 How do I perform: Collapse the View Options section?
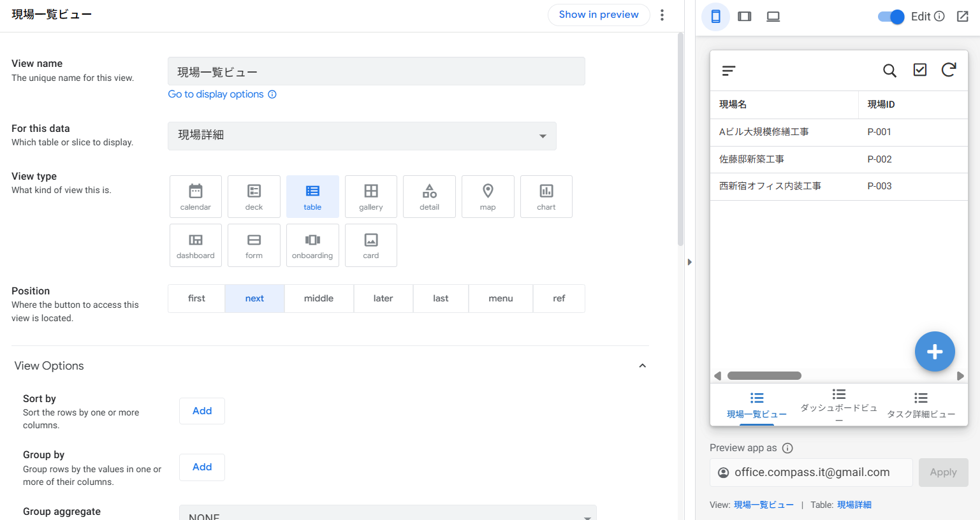(642, 366)
